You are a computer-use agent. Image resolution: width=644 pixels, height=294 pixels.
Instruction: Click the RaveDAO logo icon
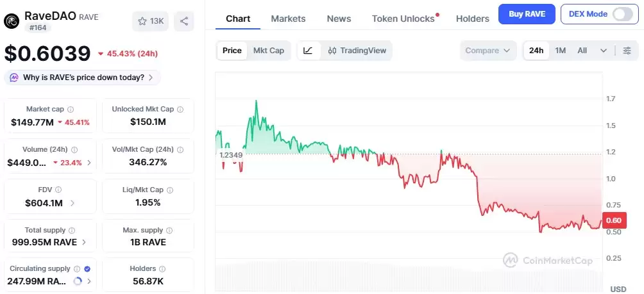point(12,20)
